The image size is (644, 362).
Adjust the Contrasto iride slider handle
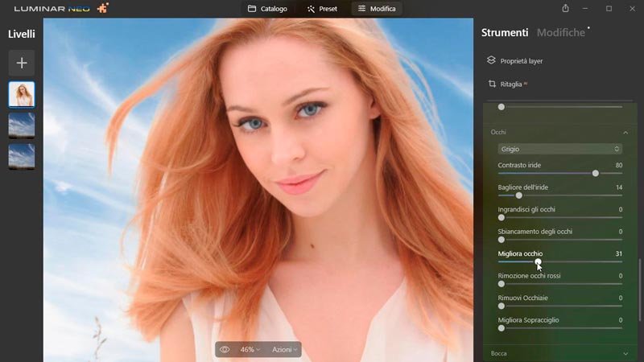(x=596, y=173)
